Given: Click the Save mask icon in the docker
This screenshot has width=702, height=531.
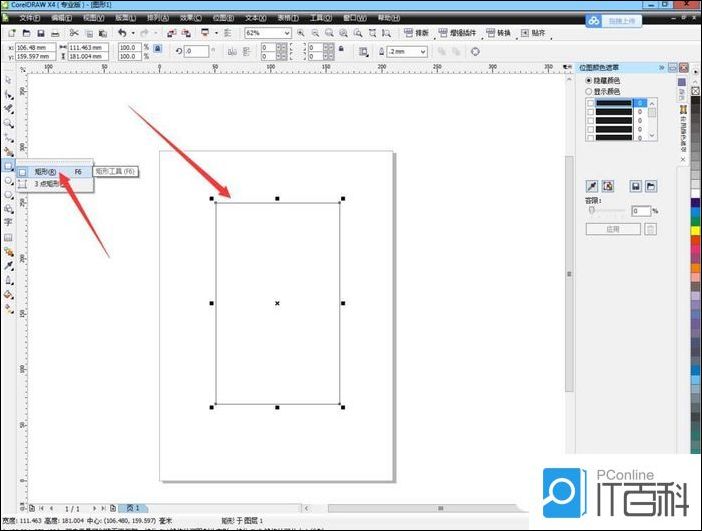Looking at the screenshot, I should point(636,186).
